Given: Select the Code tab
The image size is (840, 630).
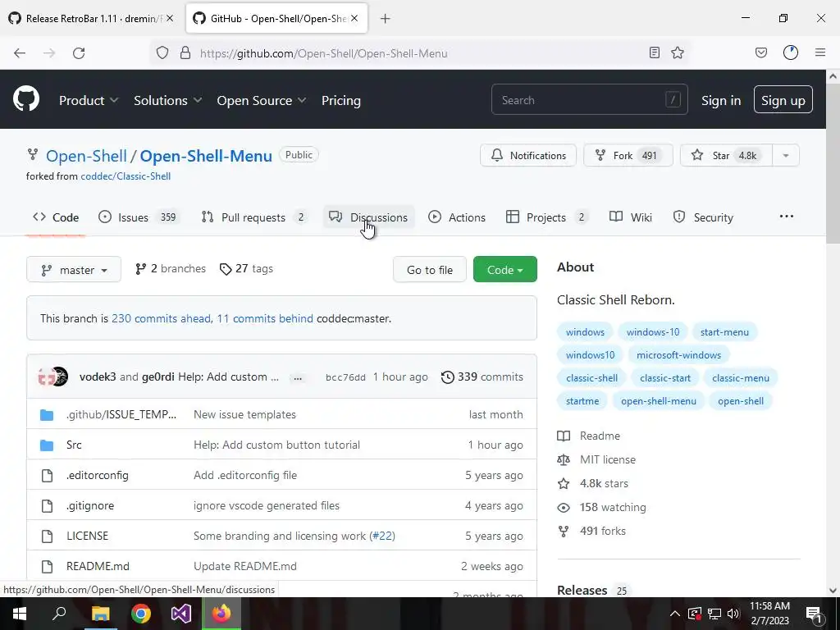Looking at the screenshot, I should pos(56,217).
